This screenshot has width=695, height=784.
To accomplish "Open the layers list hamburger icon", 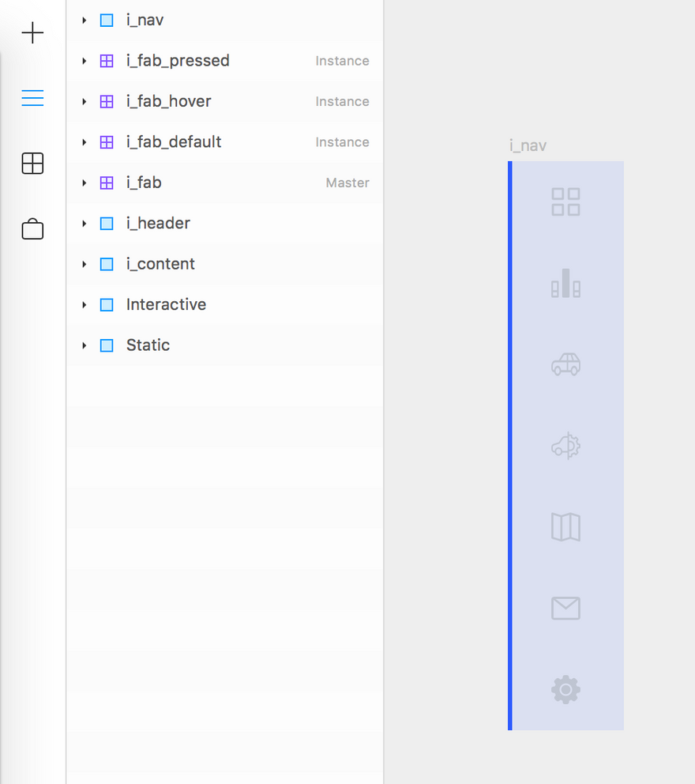I will [x=32, y=98].
